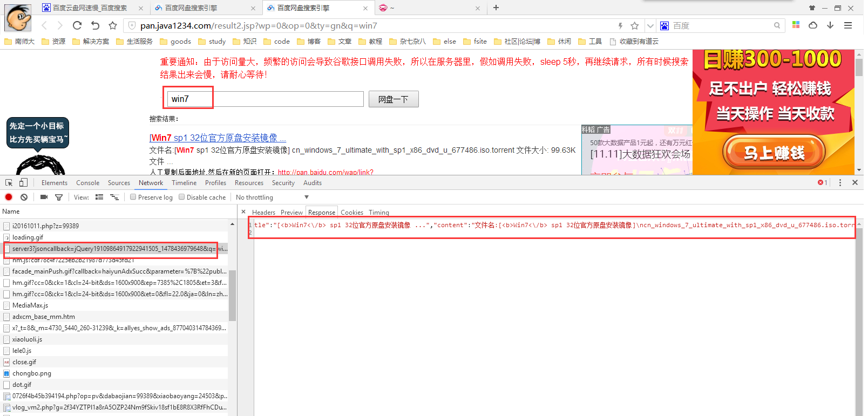This screenshot has width=868, height=416.
Task: Select the large request rows view icon
Action: pos(99,197)
